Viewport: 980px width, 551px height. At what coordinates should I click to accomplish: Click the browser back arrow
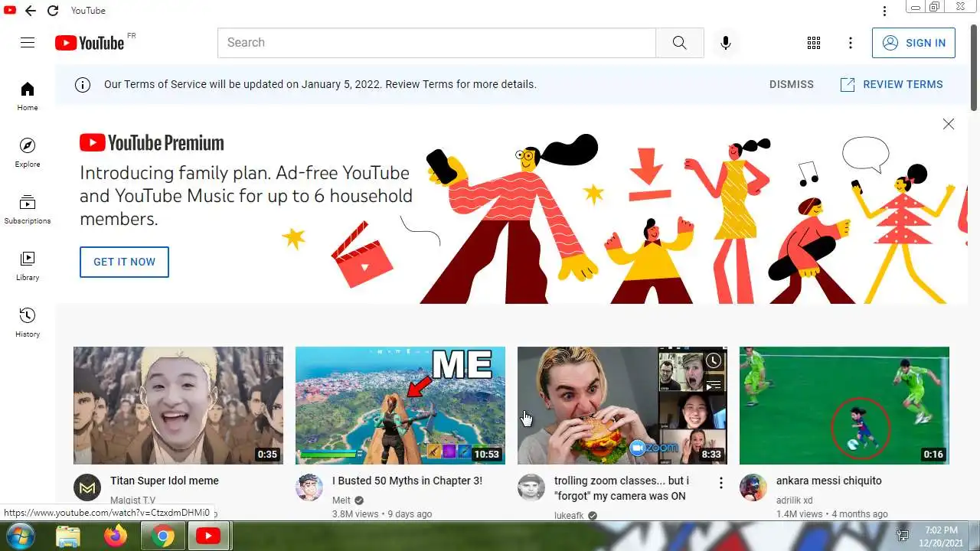[31, 11]
